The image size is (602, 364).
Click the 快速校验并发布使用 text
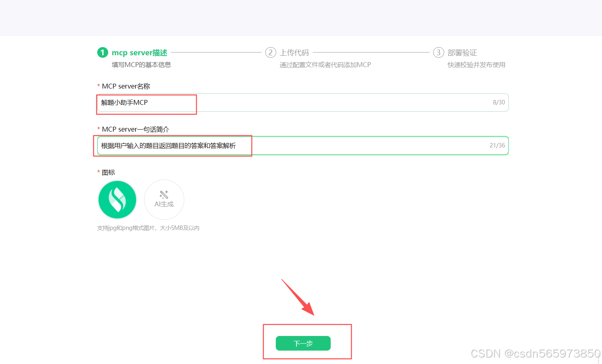(x=476, y=65)
